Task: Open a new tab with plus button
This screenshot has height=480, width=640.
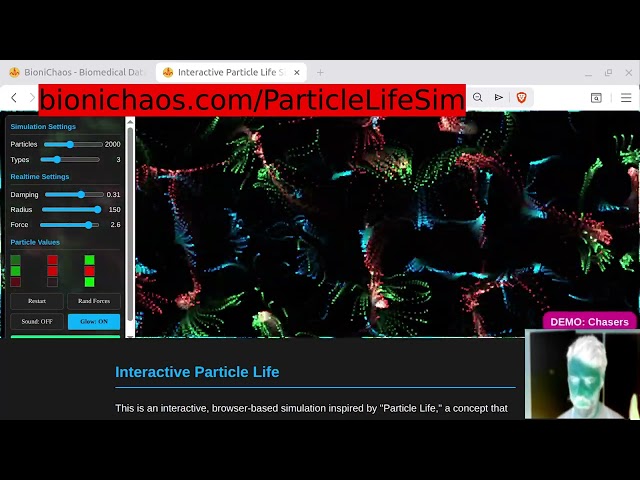Action: click(x=320, y=73)
